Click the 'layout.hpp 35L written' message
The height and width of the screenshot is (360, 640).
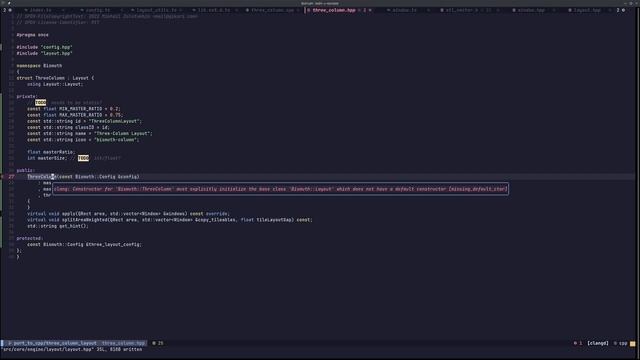click(x=72, y=349)
